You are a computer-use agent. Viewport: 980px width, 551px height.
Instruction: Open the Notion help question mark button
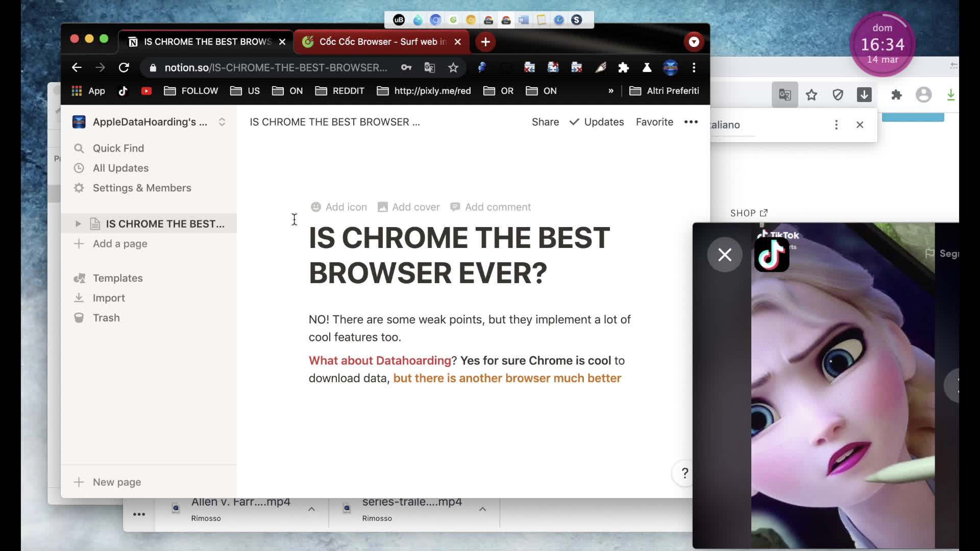(x=684, y=473)
